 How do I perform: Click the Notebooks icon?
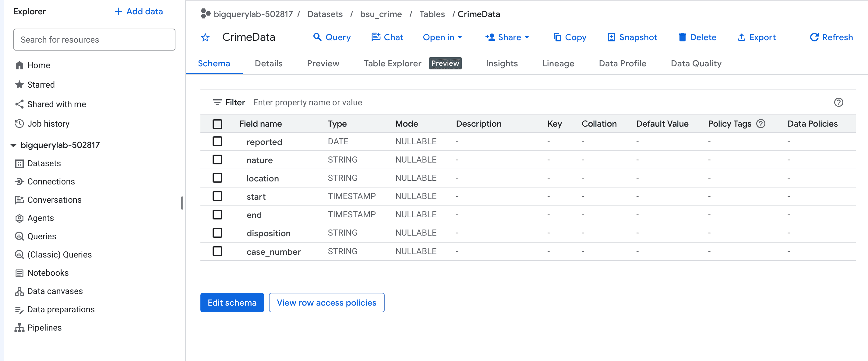[19, 273]
